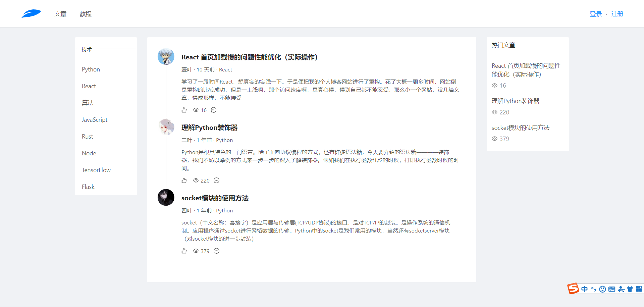Open comments on the React performance article
This screenshot has width=644, height=307.
click(x=214, y=110)
